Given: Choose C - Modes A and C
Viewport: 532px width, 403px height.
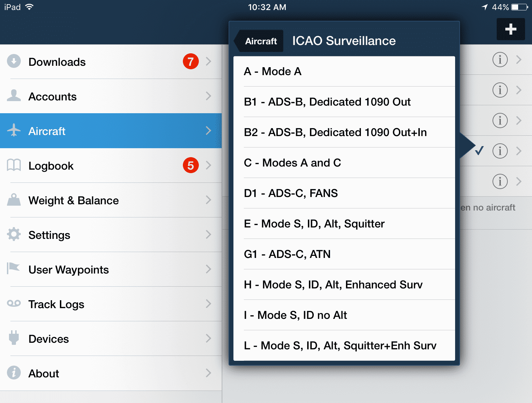Looking at the screenshot, I should [x=344, y=163].
